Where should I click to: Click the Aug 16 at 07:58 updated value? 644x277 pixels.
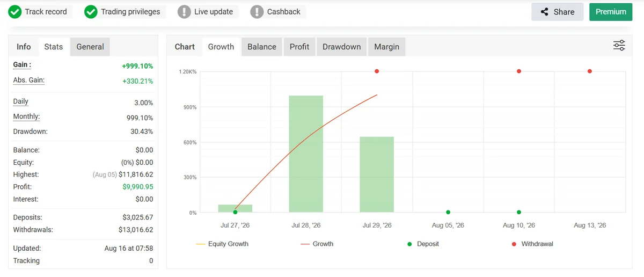[x=129, y=249]
